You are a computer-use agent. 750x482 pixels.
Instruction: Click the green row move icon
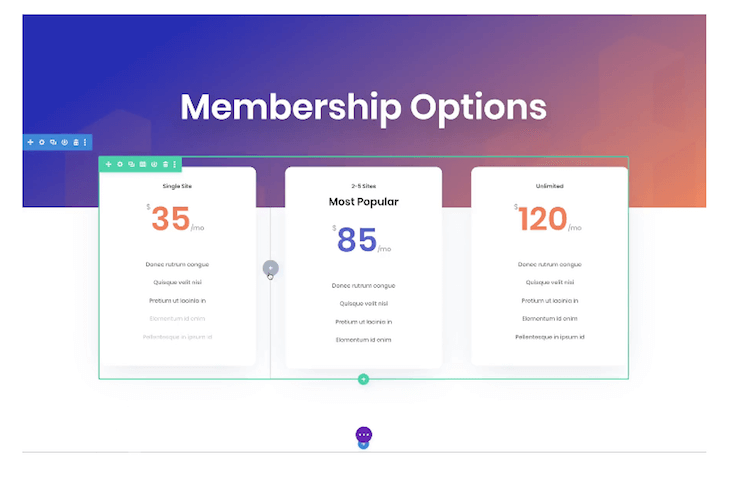pos(109,164)
